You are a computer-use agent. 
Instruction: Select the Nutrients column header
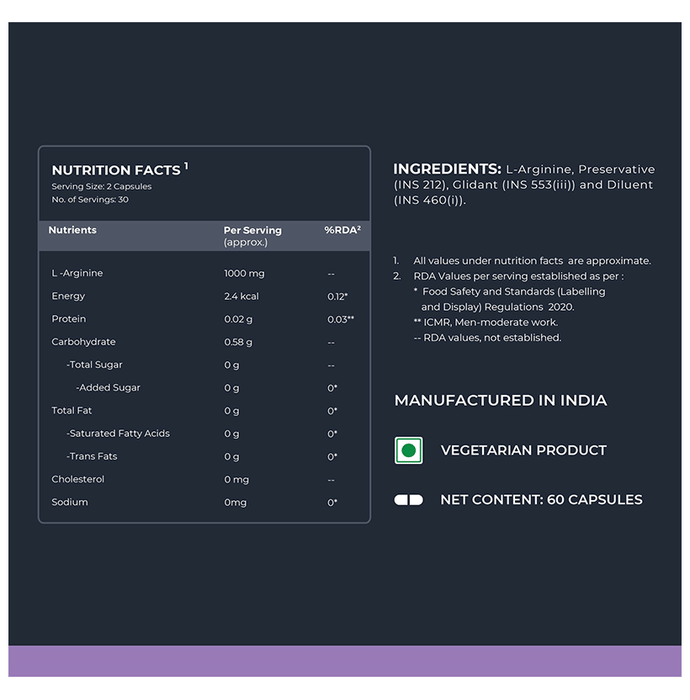point(73,230)
